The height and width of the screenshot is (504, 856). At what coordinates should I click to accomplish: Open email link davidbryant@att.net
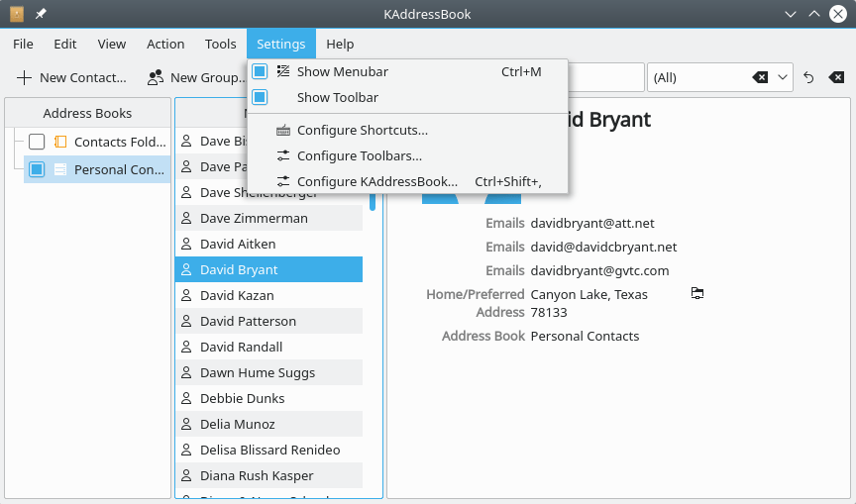(592, 223)
